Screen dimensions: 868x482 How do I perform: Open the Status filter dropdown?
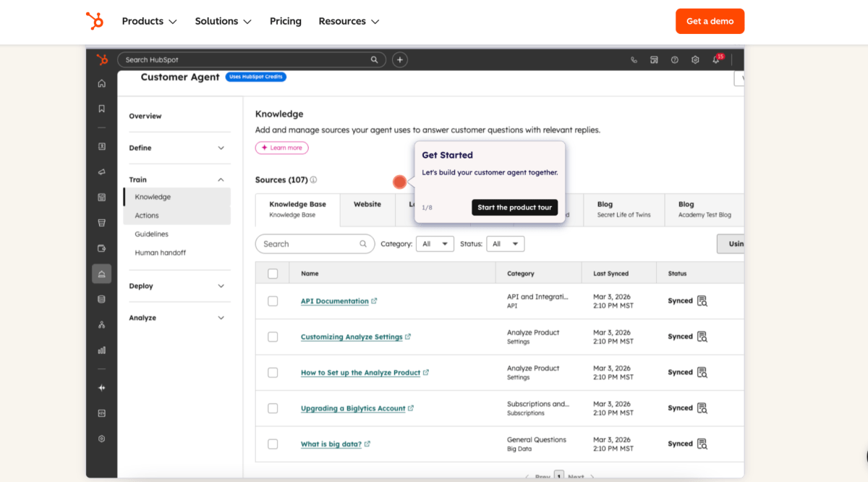pyautogui.click(x=506, y=244)
